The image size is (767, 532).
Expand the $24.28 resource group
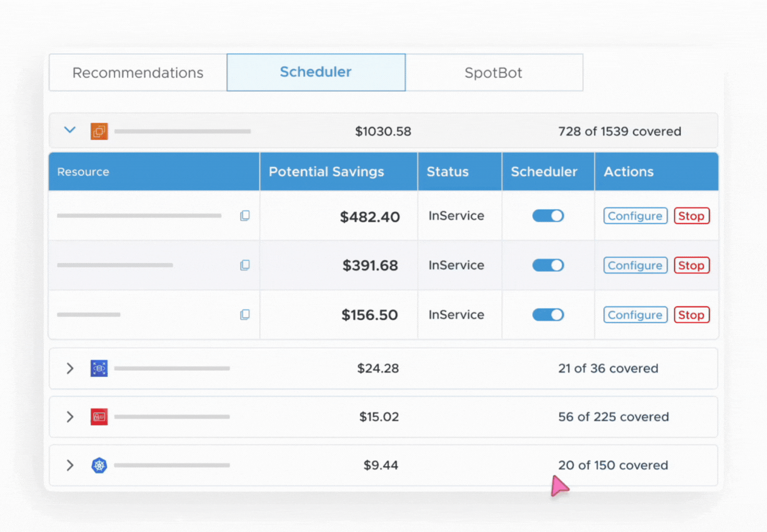point(70,368)
